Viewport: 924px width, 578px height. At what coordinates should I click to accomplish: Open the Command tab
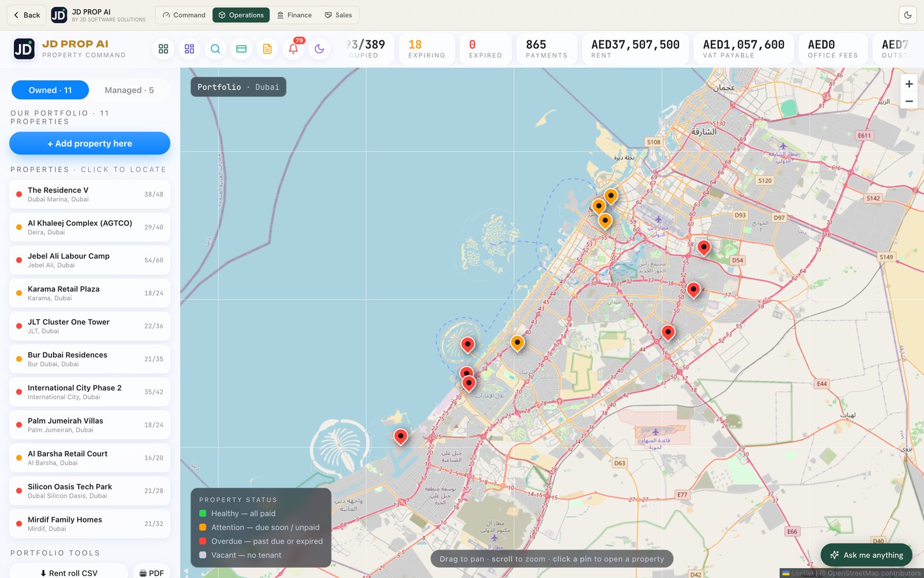click(x=184, y=15)
